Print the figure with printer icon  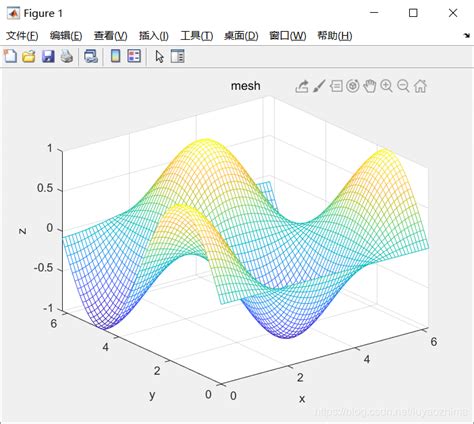pyautogui.click(x=67, y=56)
